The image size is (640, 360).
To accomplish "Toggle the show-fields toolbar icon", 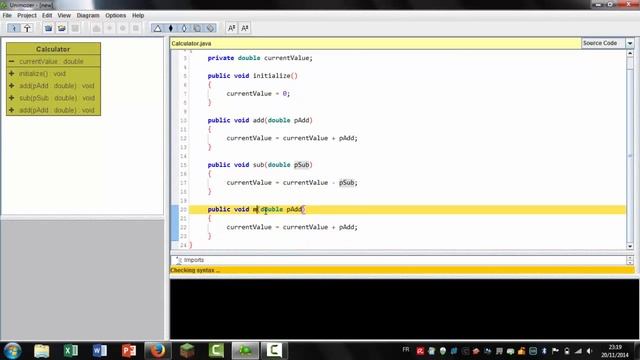I will (197, 28).
